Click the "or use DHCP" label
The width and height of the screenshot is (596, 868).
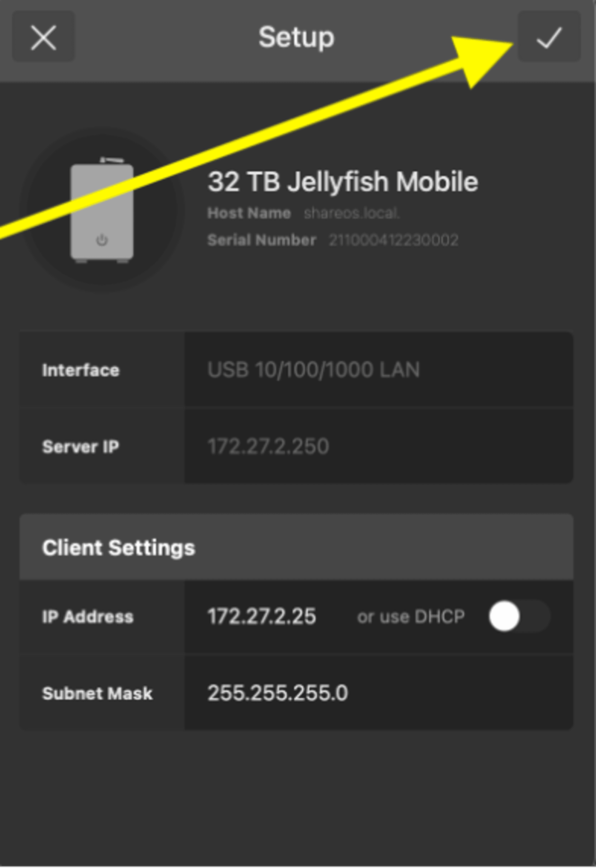pyautogui.click(x=410, y=616)
